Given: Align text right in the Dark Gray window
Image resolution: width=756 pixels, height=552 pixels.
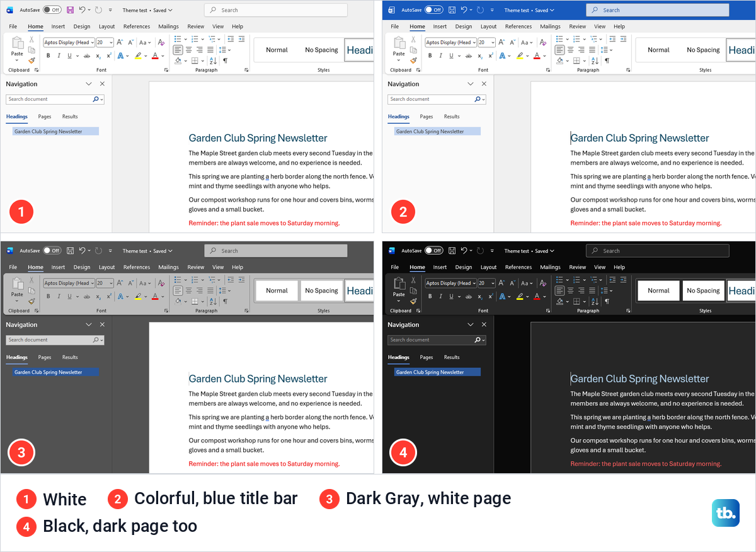Looking at the screenshot, I should coord(200,290).
